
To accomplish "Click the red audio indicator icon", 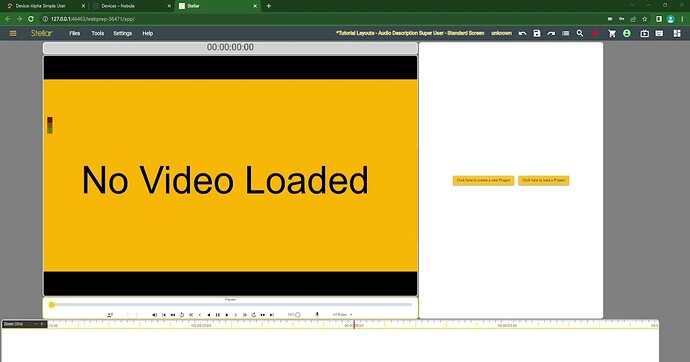I will coord(595,33).
